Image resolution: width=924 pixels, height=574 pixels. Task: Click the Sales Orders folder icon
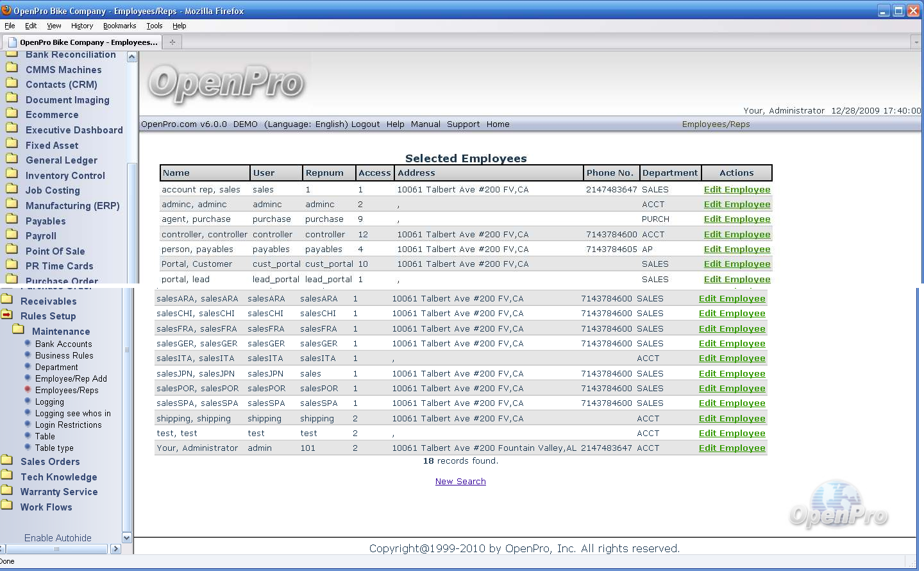(7, 460)
